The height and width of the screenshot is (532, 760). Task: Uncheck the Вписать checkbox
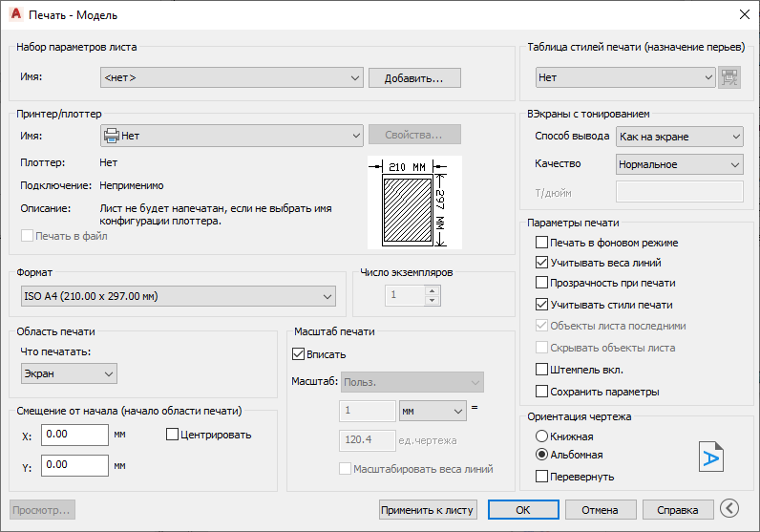click(x=298, y=354)
